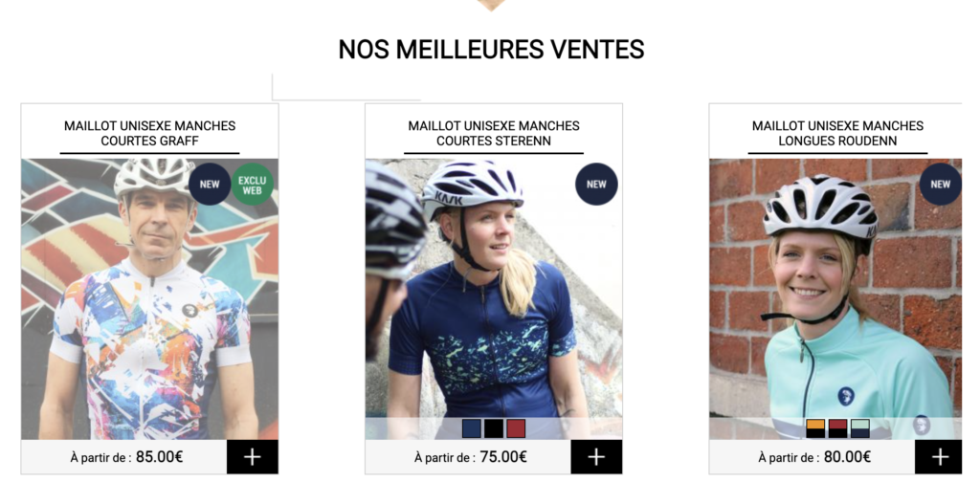
Task: Choose the orange and black swatch for Roudenn
Action: tap(815, 428)
